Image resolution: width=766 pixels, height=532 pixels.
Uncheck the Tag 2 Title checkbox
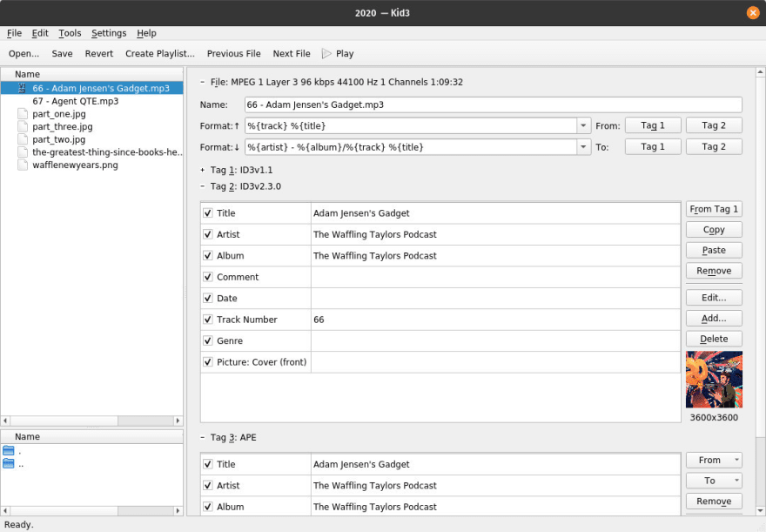(208, 213)
